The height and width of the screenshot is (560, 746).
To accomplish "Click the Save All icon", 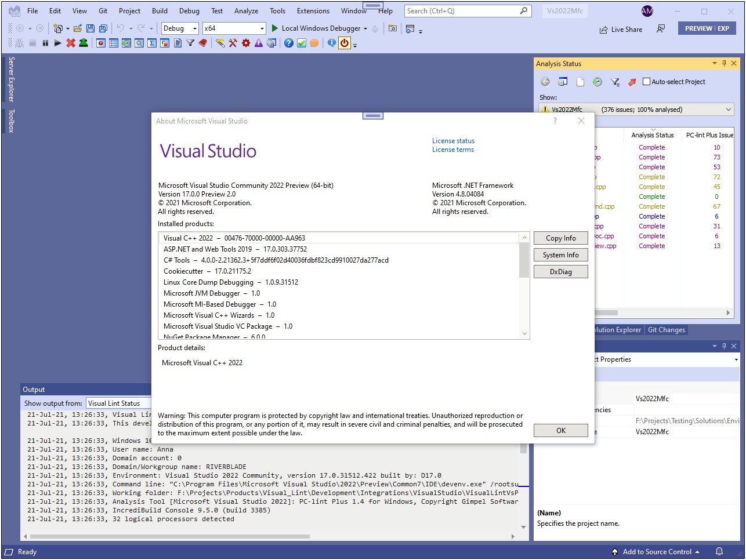I will pos(103,28).
